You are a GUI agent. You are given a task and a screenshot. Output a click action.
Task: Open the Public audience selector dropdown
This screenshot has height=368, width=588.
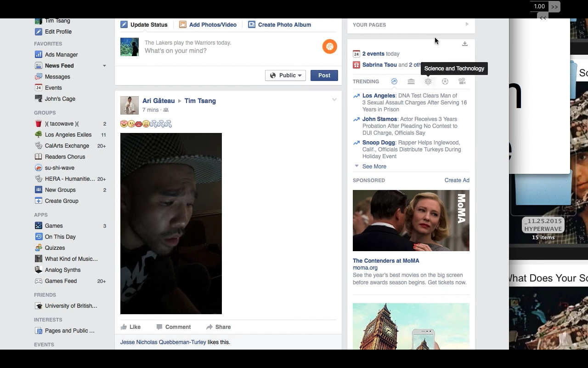coord(285,75)
